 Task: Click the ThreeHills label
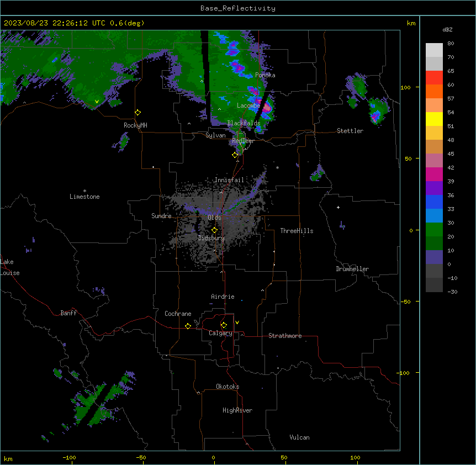pyautogui.click(x=297, y=231)
